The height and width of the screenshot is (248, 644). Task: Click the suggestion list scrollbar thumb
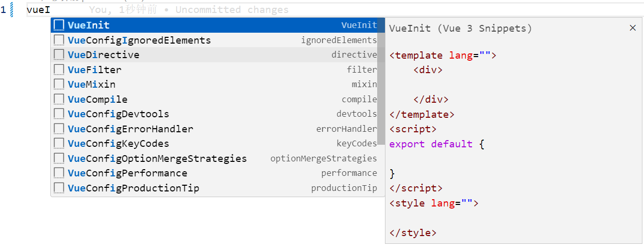pos(381,81)
